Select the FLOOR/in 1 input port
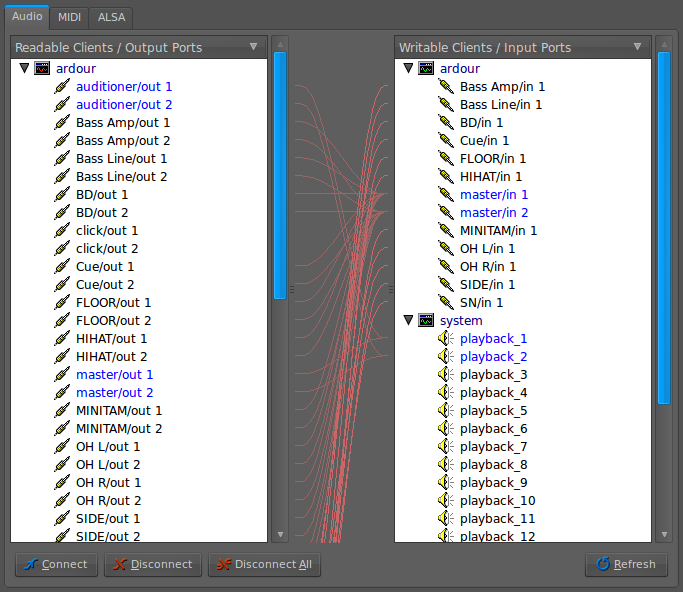683x592 pixels. point(493,159)
